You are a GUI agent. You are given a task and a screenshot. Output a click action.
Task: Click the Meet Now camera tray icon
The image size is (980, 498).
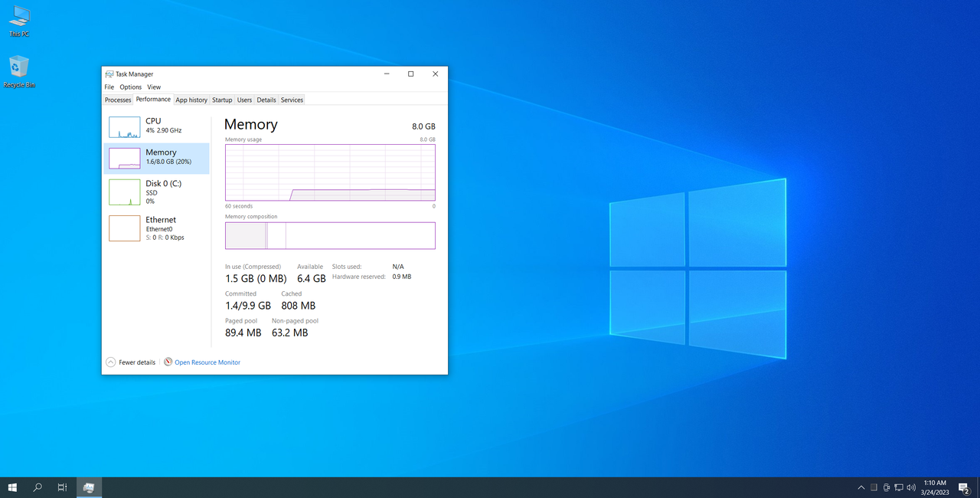click(887, 487)
